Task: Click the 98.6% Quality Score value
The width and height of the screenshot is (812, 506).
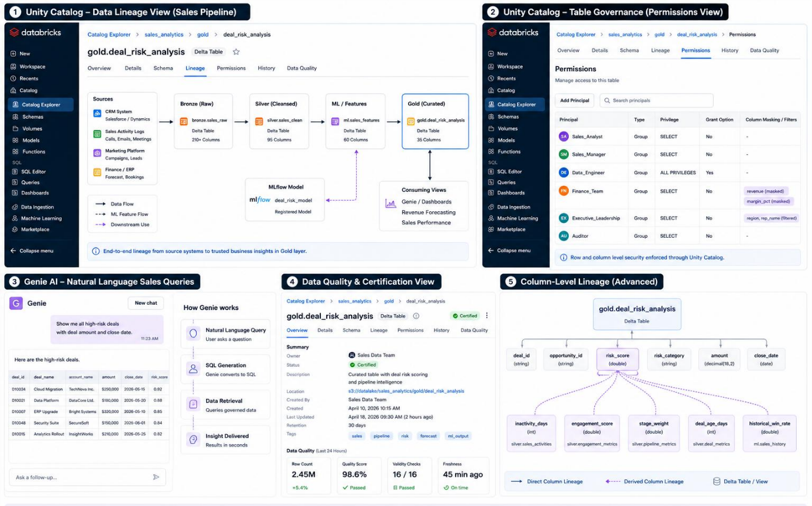Action: pos(354,474)
